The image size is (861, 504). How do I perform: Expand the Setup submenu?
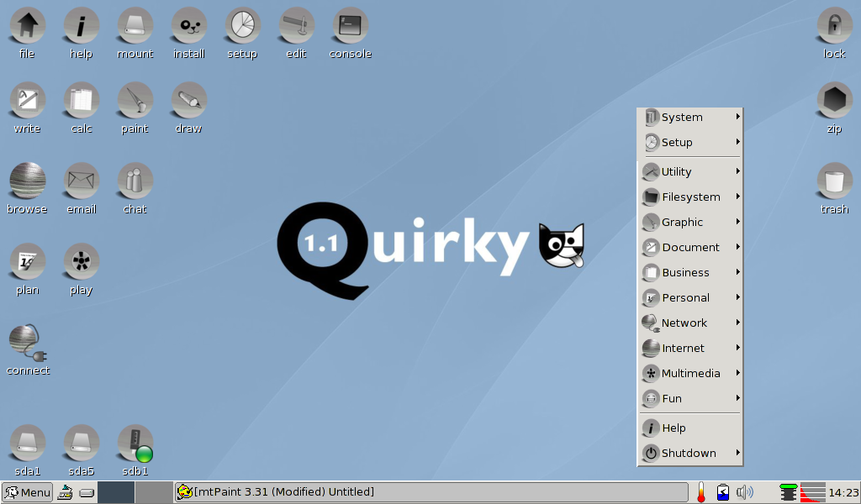[690, 142]
